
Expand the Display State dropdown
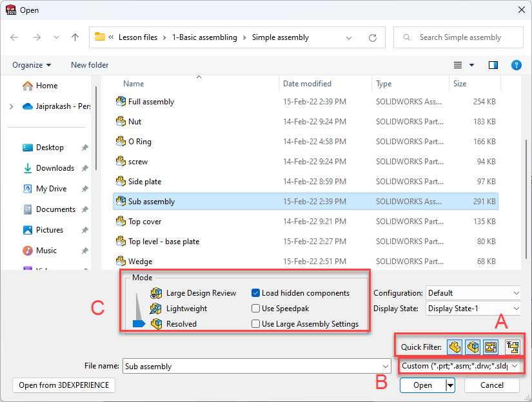point(473,309)
